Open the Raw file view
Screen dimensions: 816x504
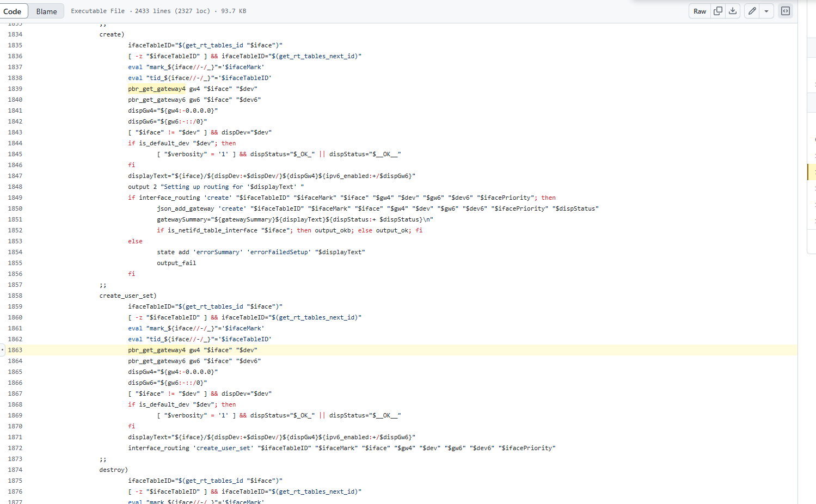click(700, 11)
